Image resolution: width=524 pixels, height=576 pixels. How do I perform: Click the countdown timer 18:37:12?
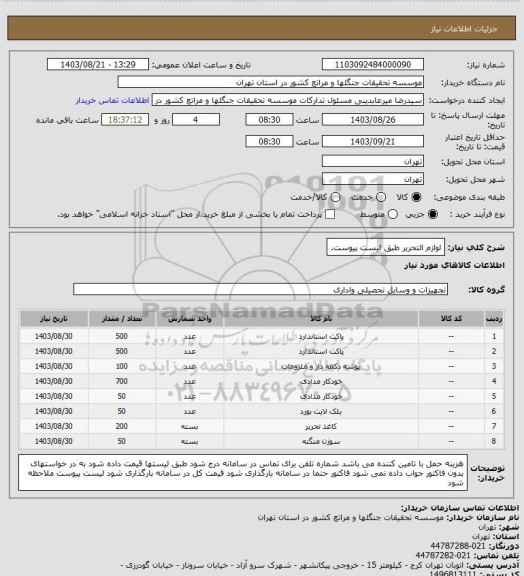[125, 120]
